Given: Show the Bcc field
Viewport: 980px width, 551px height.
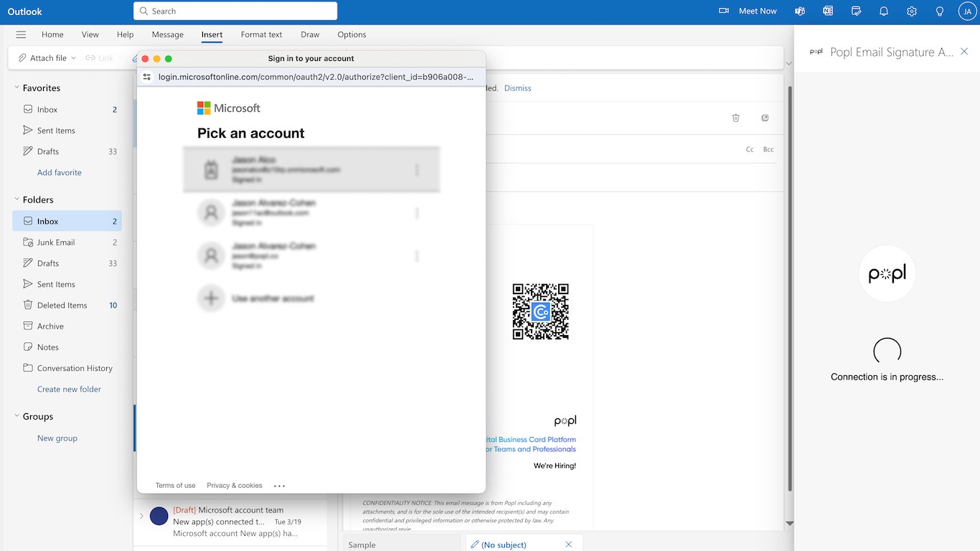Looking at the screenshot, I should click(768, 149).
